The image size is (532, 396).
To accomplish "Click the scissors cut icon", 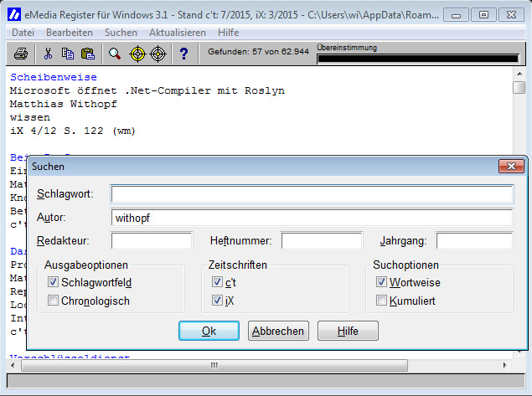I will [x=48, y=54].
